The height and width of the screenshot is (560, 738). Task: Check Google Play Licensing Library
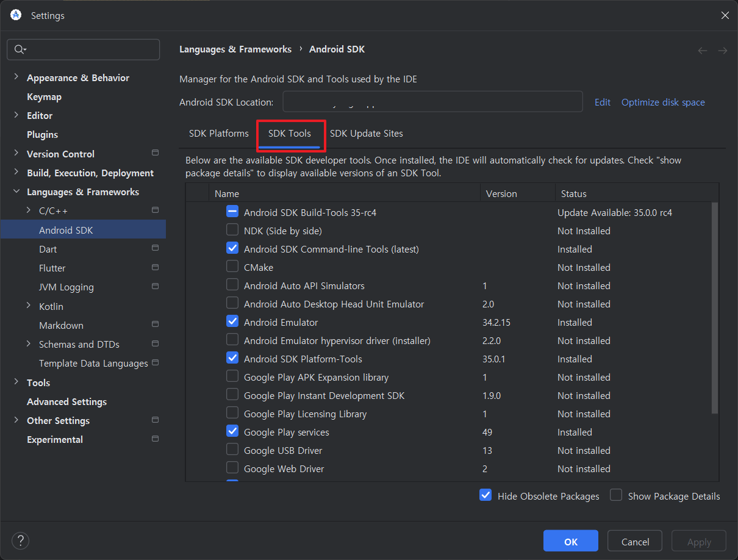pos(232,413)
